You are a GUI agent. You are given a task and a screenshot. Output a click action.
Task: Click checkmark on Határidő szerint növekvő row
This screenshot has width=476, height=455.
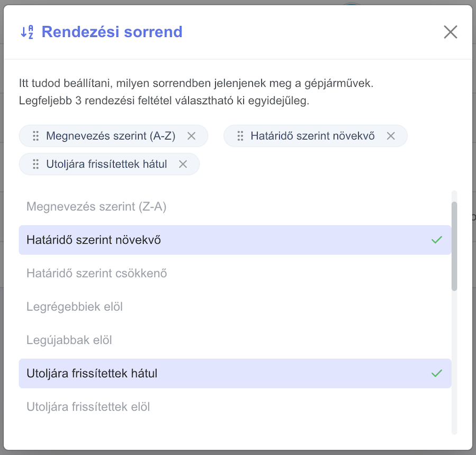[x=436, y=240]
